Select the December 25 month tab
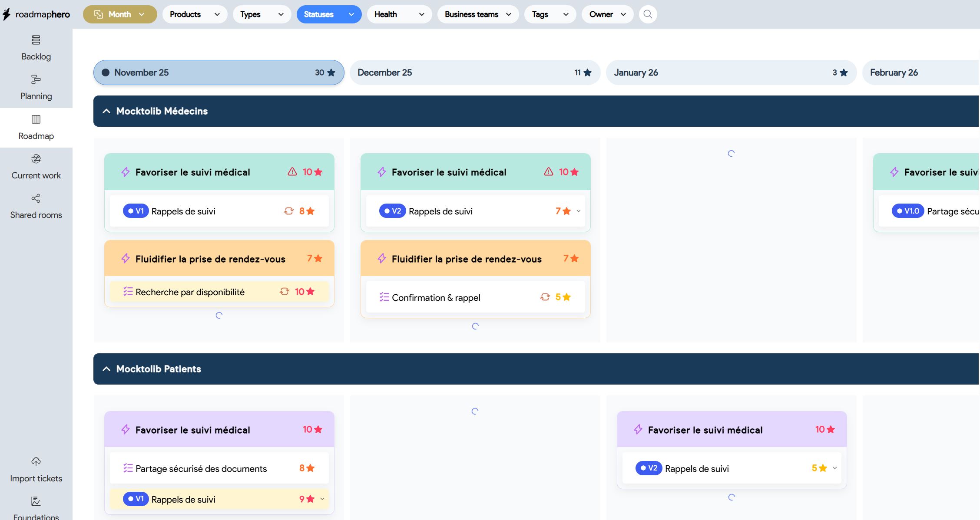The image size is (980, 520). [x=474, y=72]
